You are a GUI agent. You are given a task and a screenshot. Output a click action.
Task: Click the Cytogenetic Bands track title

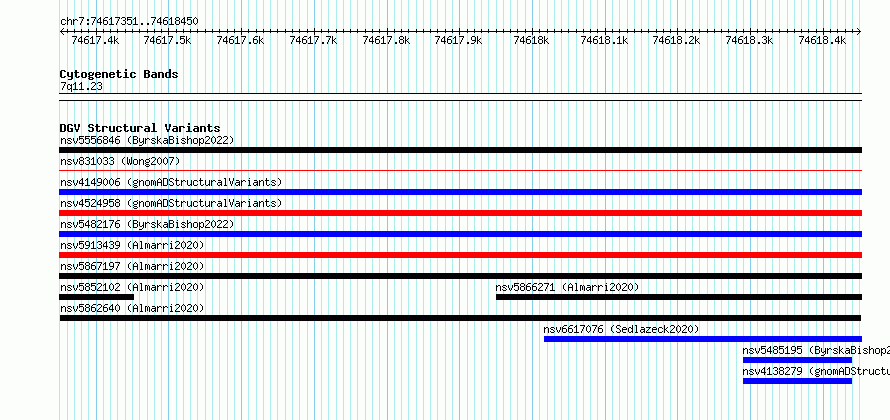click(119, 74)
